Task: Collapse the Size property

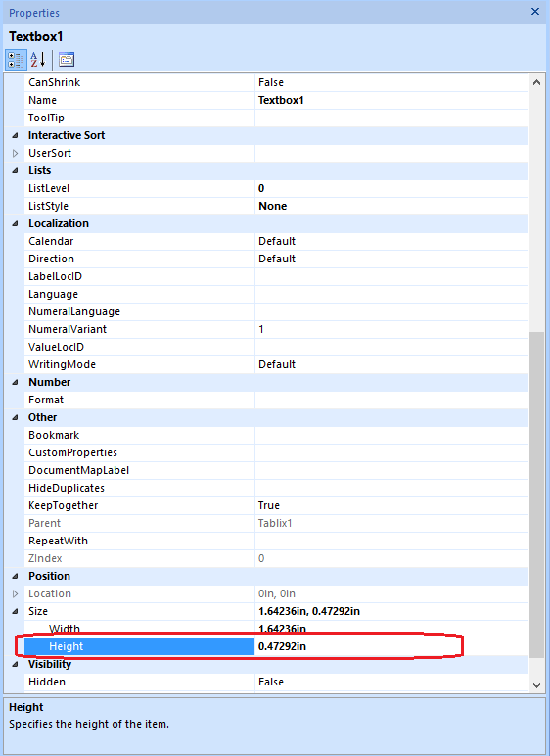Action: [x=15, y=611]
